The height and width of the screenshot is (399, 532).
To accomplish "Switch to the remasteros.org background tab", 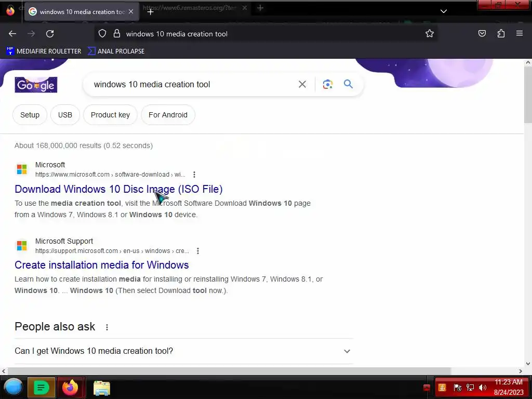I will pyautogui.click(x=189, y=7).
